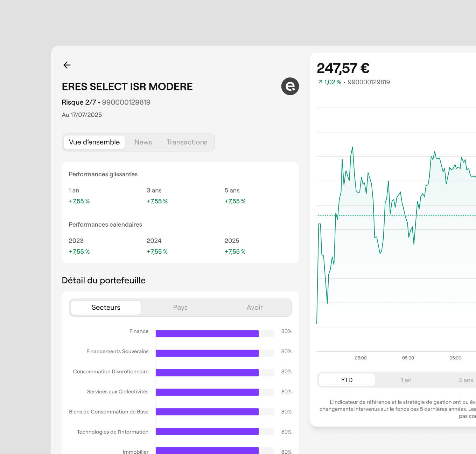Click the green upward trend arrow icon
This screenshot has width=476, height=454.
click(x=320, y=82)
